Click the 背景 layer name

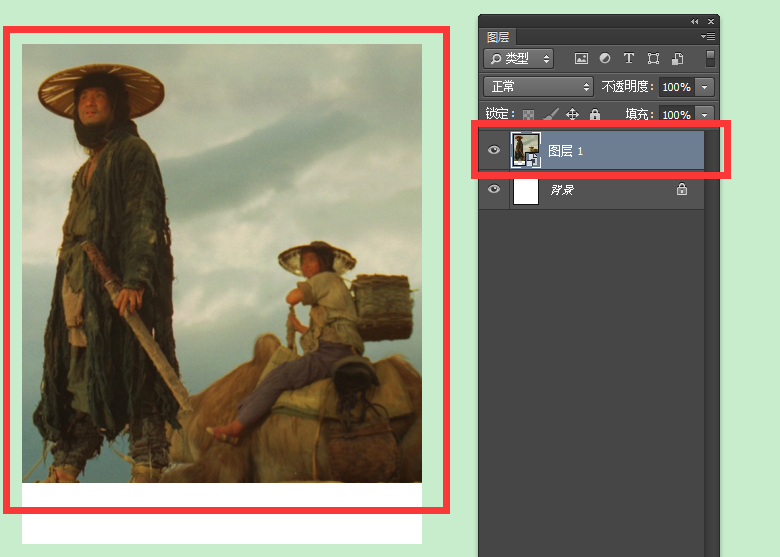[x=562, y=189]
